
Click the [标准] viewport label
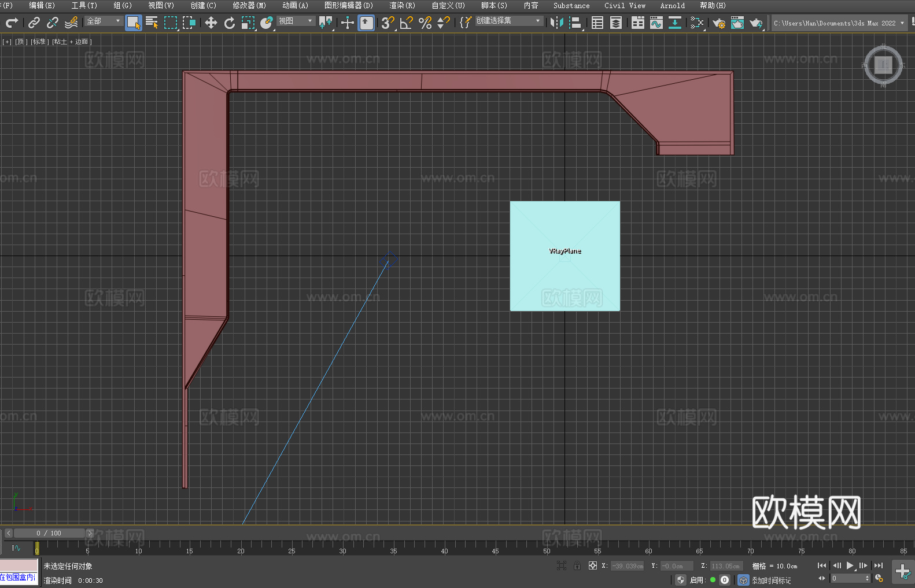40,42
